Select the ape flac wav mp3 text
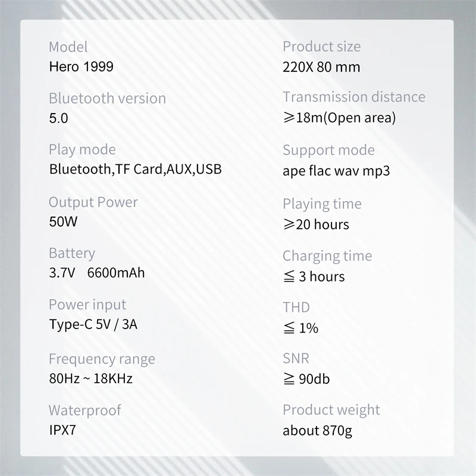This screenshot has height=476, width=476. pyautogui.click(x=336, y=172)
